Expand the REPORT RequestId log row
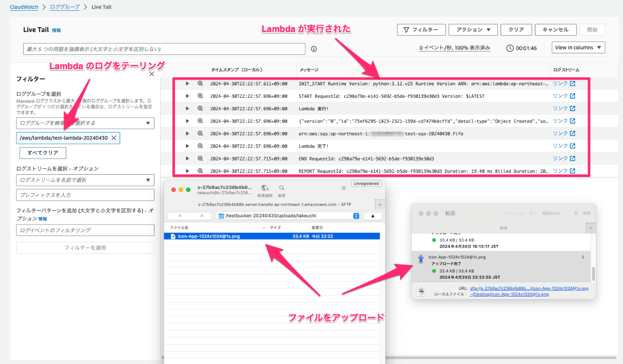 [x=187, y=171]
